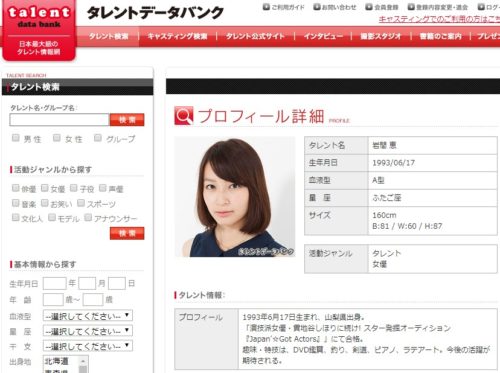This screenshot has width=500, height=373.
Task: Click 検索 button next to name field
Action: point(127,120)
